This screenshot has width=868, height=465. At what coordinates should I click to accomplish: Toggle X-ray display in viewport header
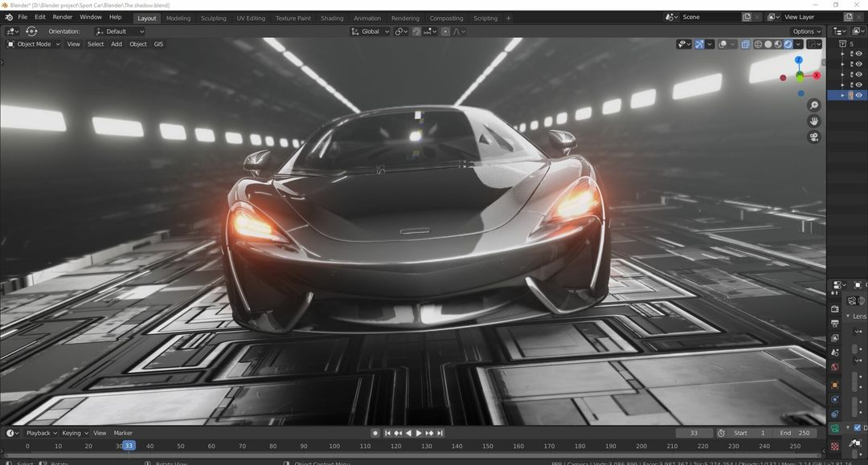point(746,44)
